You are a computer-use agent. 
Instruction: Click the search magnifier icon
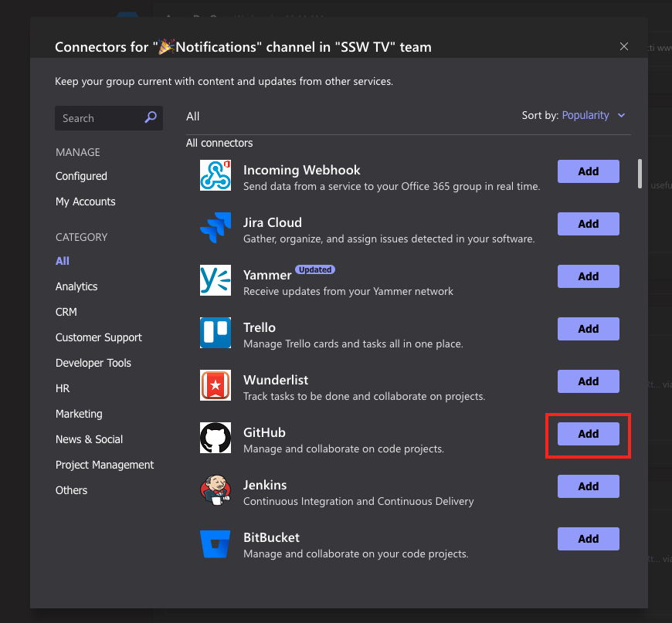[x=151, y=117]
